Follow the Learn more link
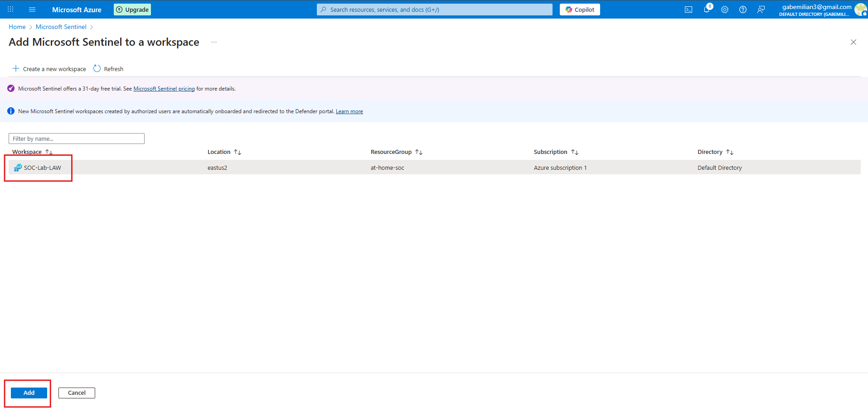 pos(349,111)
